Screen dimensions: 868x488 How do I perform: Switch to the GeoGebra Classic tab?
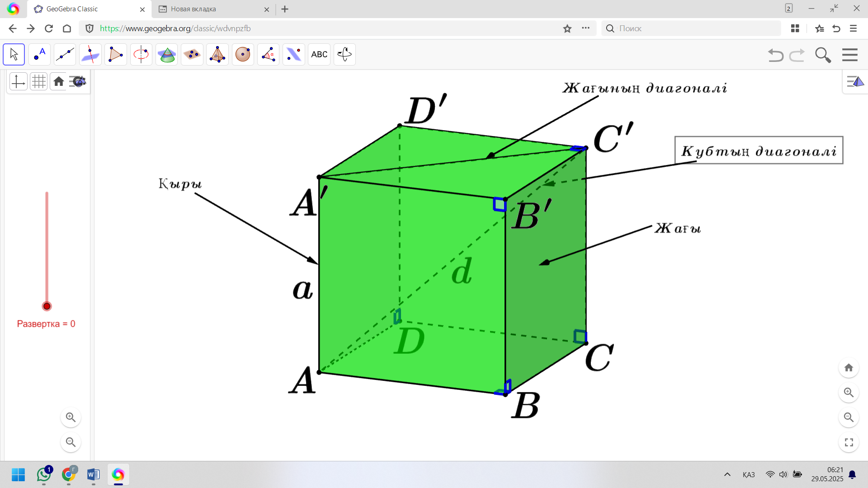(72, 9)
